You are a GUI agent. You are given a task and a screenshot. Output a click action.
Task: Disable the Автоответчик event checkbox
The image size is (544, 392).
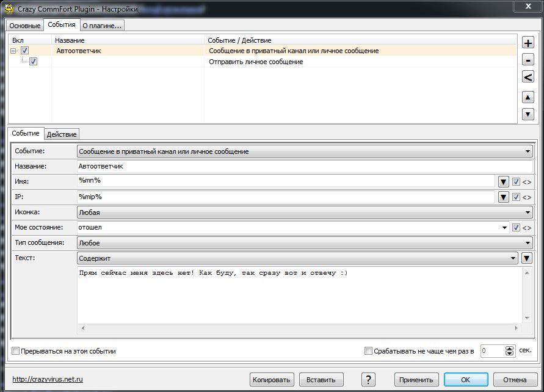pos(25,51)
